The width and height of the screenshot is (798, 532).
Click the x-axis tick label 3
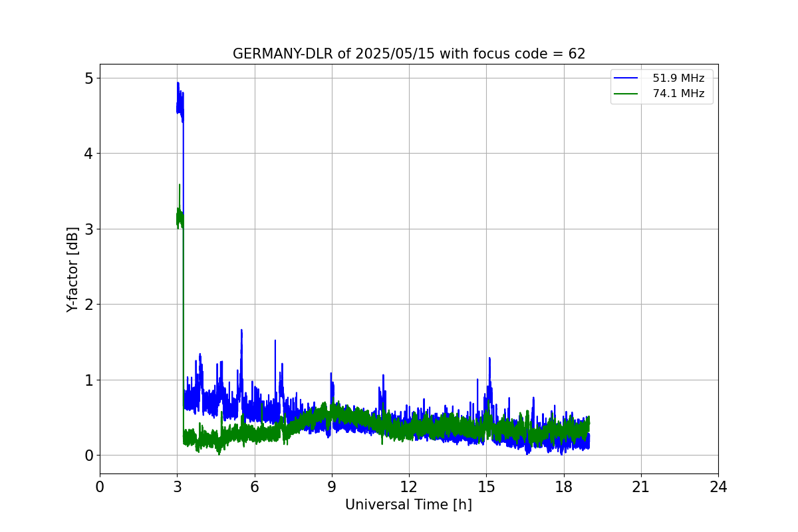click(x=177, y=487)
